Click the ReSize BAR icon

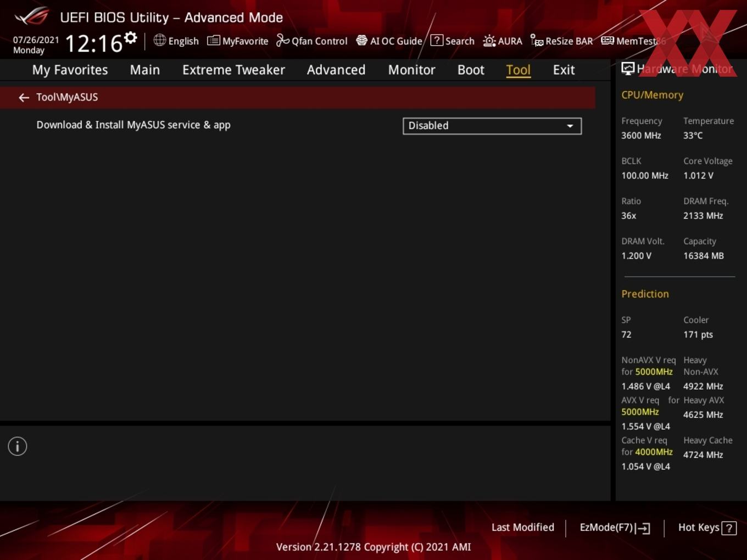pos(537,40)
